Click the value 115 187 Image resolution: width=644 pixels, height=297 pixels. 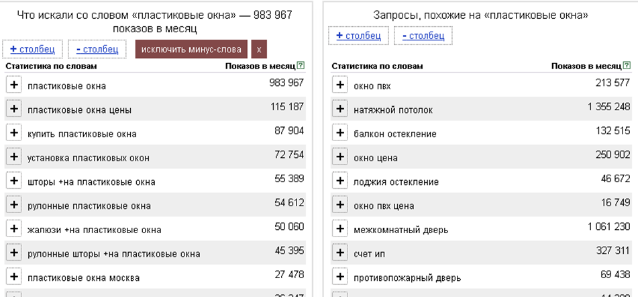pyautogui.click(x=287, y=107)
